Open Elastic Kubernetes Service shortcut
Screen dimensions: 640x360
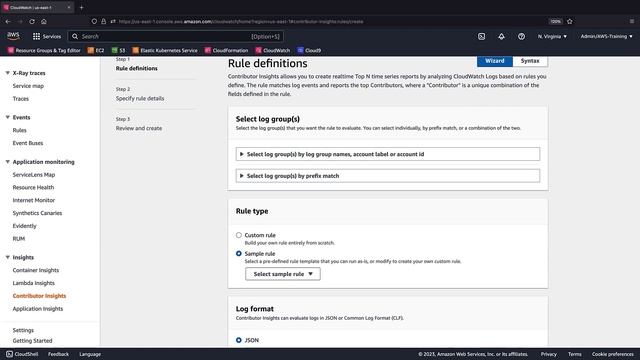(x=165, y=51)
